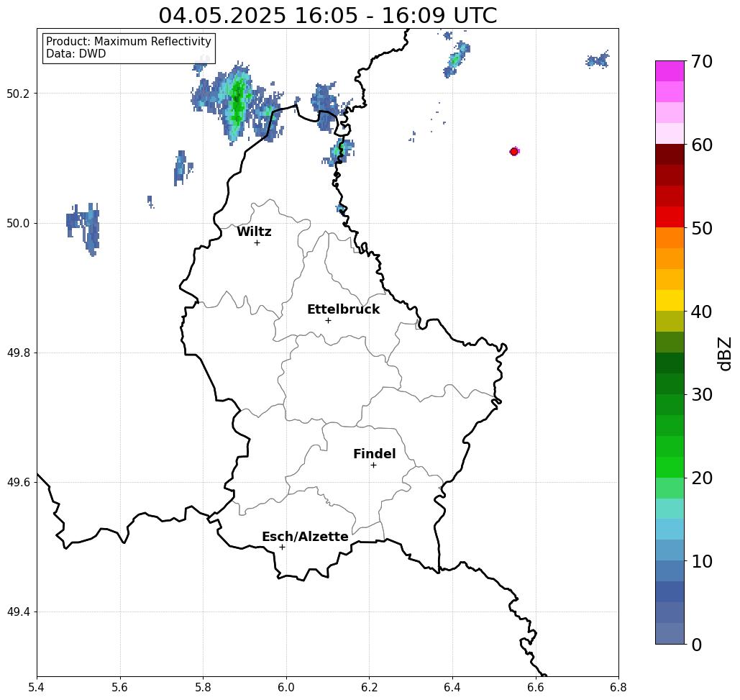Click latitude label 50.2
740x700 pixels.
tap(18, 94)
